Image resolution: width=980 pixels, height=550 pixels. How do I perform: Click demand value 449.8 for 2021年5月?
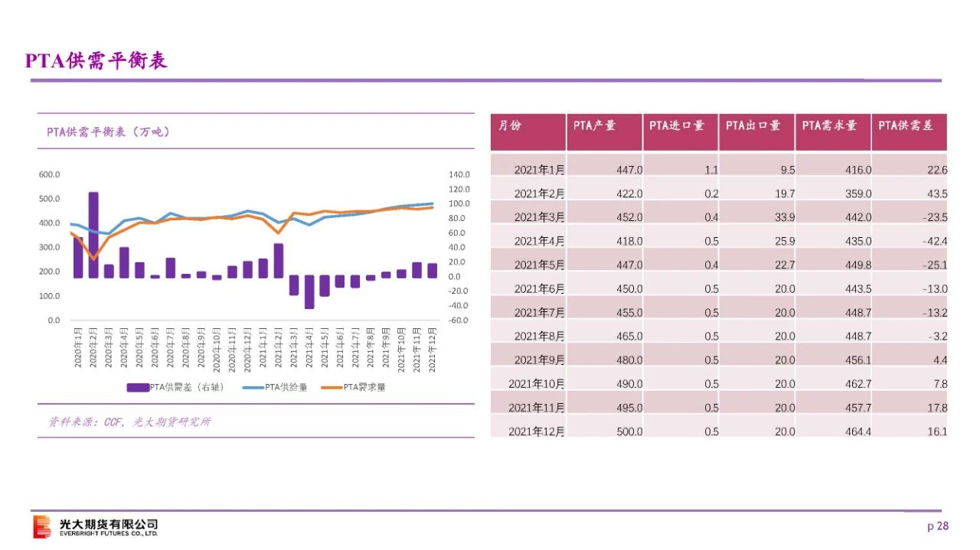(x=858, y=265)
